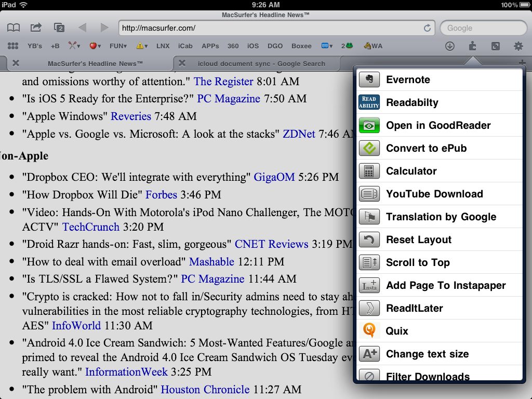
Task: Open the Mashable link
Action: [212, 262]
